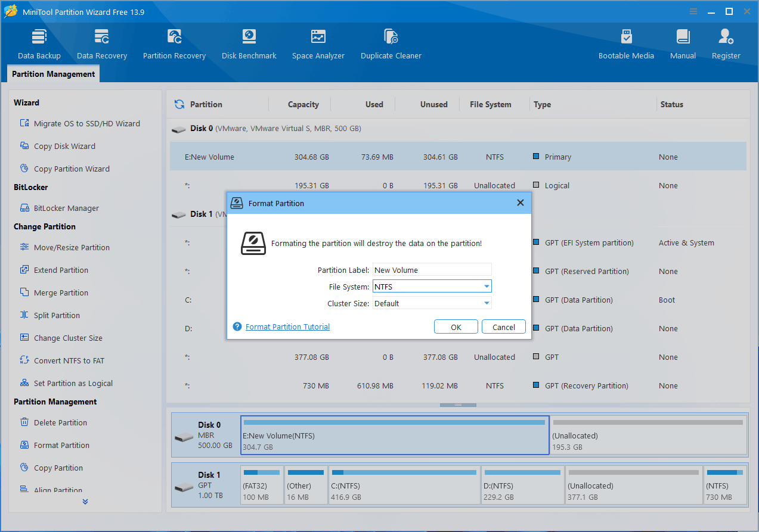Sort by the Unused column header
Viewport: 759px width, 532px height.
(433, 104)
